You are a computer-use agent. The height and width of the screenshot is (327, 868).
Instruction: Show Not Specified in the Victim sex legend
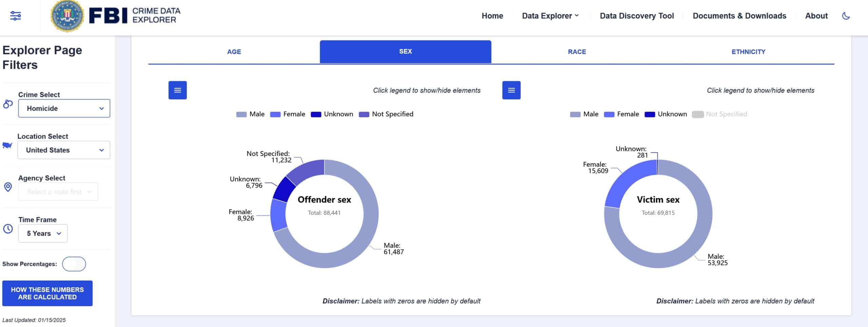719,114
